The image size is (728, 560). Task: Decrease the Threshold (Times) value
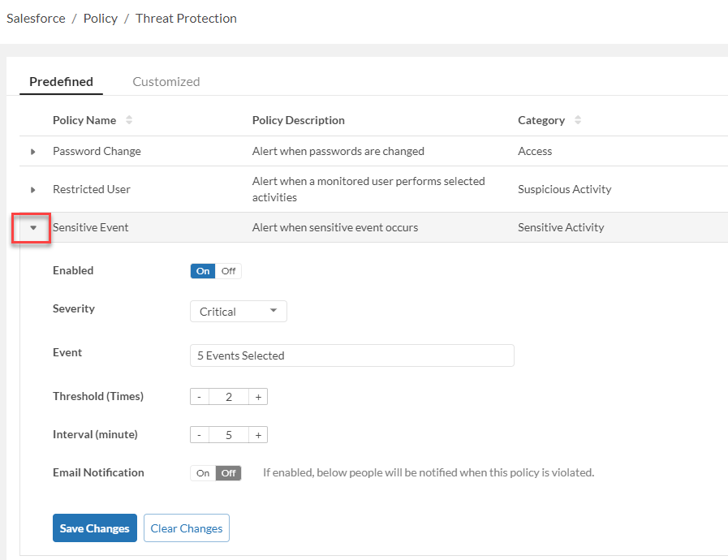pos(199,397)
